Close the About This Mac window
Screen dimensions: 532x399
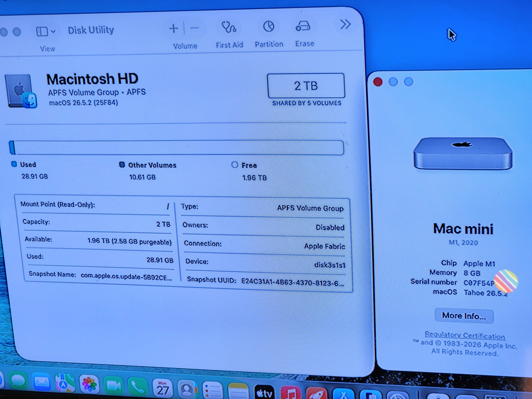(x=378, y=82)
